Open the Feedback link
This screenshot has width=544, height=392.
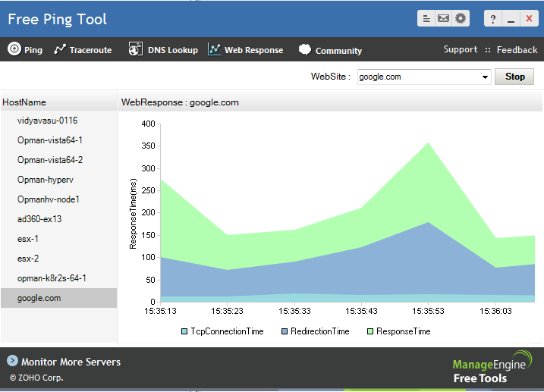pos(517,50)
